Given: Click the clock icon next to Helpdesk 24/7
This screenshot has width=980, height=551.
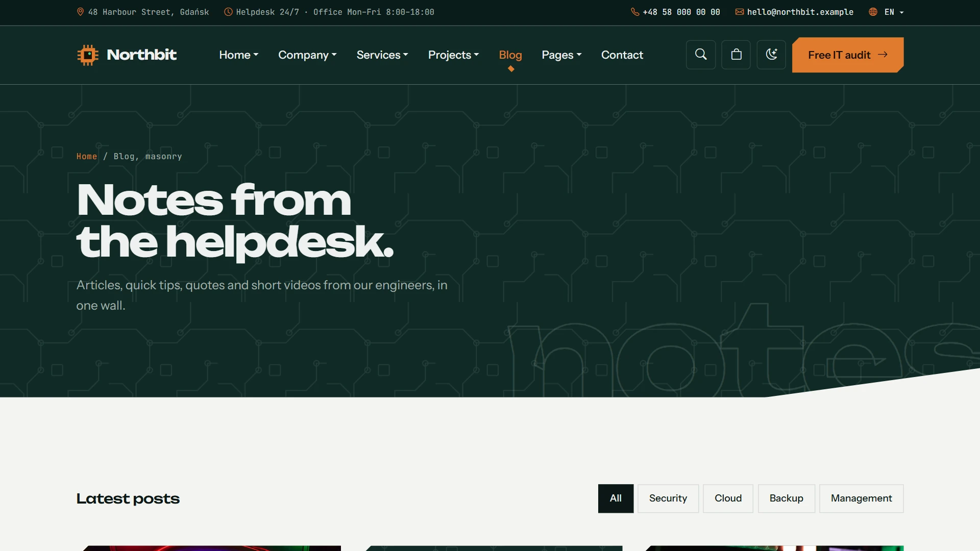Looking at the screenshot, I should [228, 12].
